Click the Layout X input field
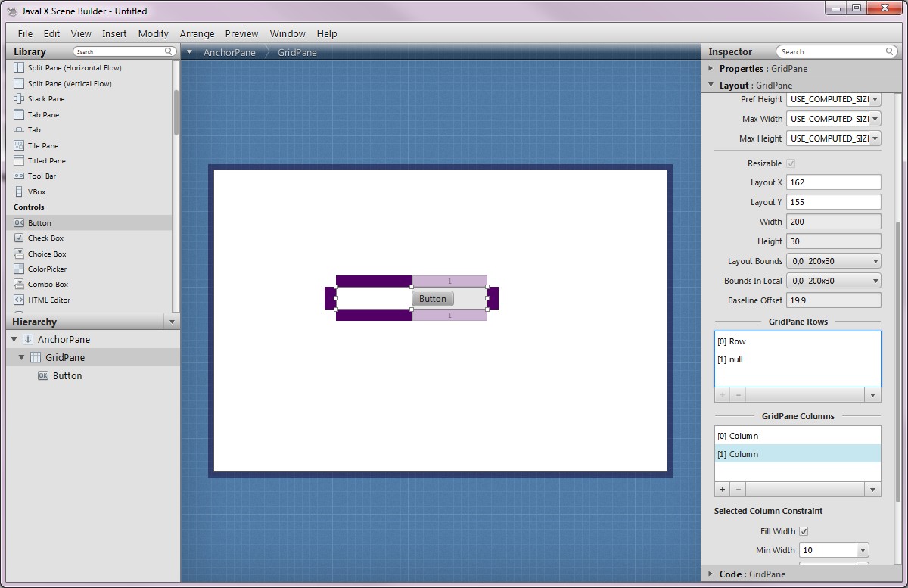The image size is (908, 588). [x=833, y=182]
